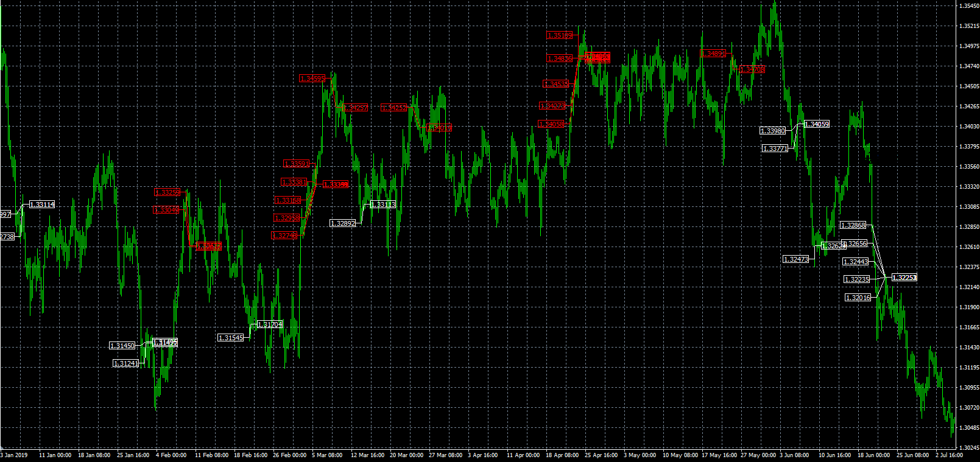Screen dimensions: 980x462
Task: Click 1.30245 on the price axis
Action: (968, 448)
